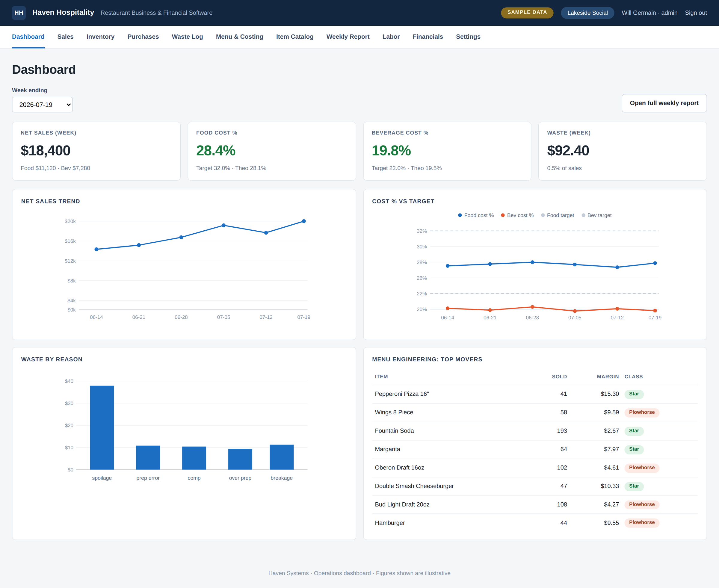Click Food $11,120 · Bev $7,280 text
Image resolution: width=719 pixels, height=588 pixels.
[x=55, y=168]
